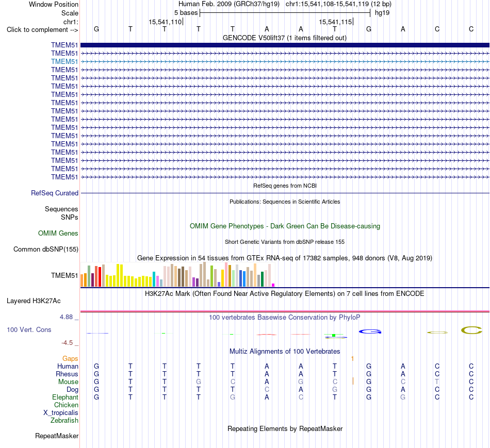Open the OMIM Gene Phenotypes track title
This screenshot has height=448, width=490.
point(285,226)
